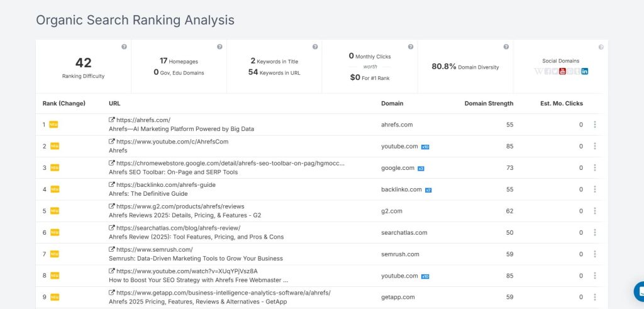The width and height of the screenshot is (644, 309).
Task: Open the three-dot menu for ahrefs.com row
Action: [595, 125]
